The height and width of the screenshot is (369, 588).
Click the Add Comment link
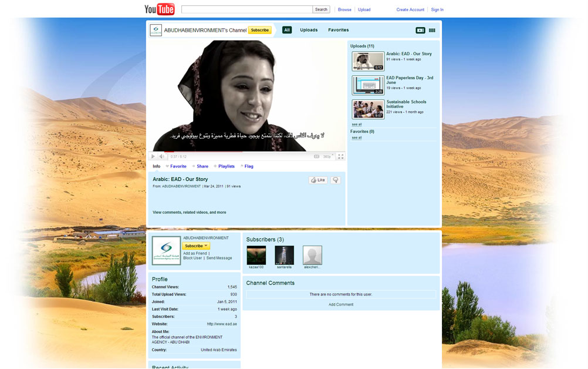point(341,304)
